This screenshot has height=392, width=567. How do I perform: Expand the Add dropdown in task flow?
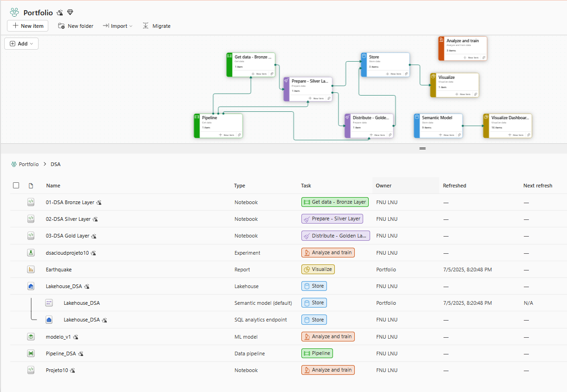coord(21,44)
